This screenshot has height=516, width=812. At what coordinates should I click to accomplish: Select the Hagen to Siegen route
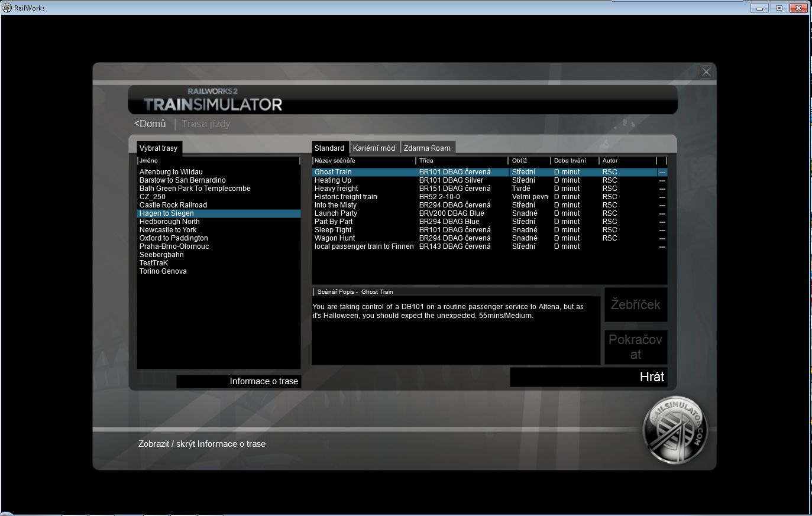pyautogui.click(x=218, y=213)
